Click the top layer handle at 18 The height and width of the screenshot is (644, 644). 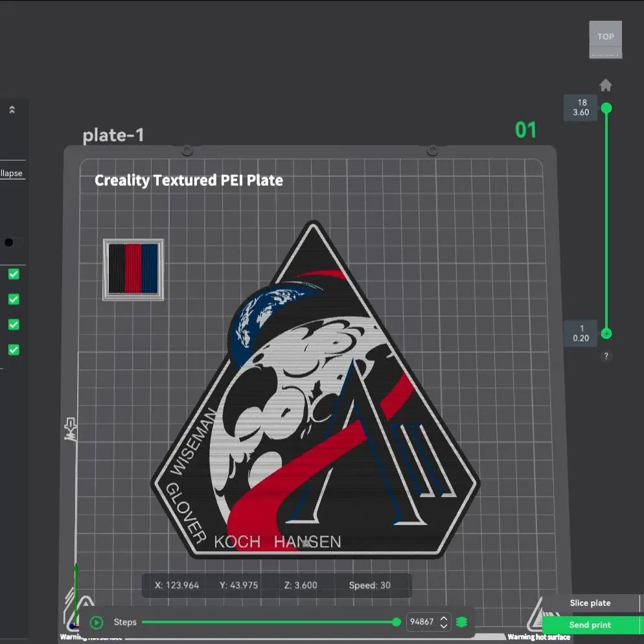pyautogui.click(x=606, y=108)
